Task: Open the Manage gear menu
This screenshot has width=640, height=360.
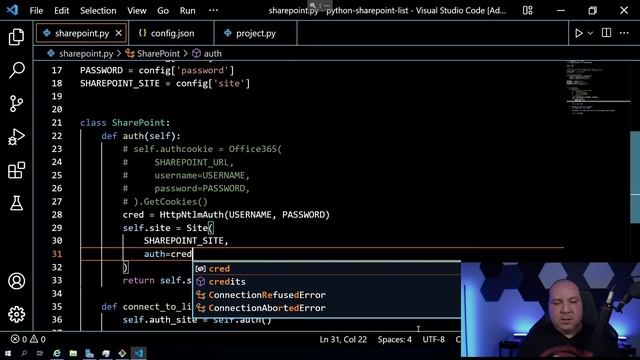Action: [16, 314]
